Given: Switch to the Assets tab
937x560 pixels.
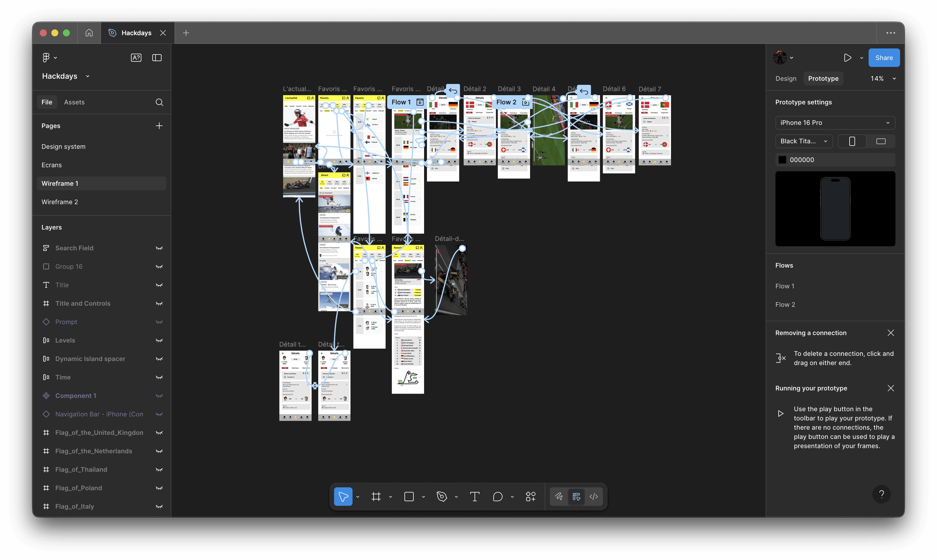Looking at the screenshot, I should tap(74, 102).
